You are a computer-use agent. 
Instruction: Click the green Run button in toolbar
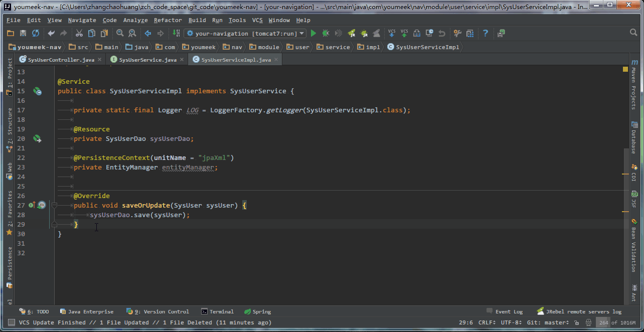[x=313, y=33]
